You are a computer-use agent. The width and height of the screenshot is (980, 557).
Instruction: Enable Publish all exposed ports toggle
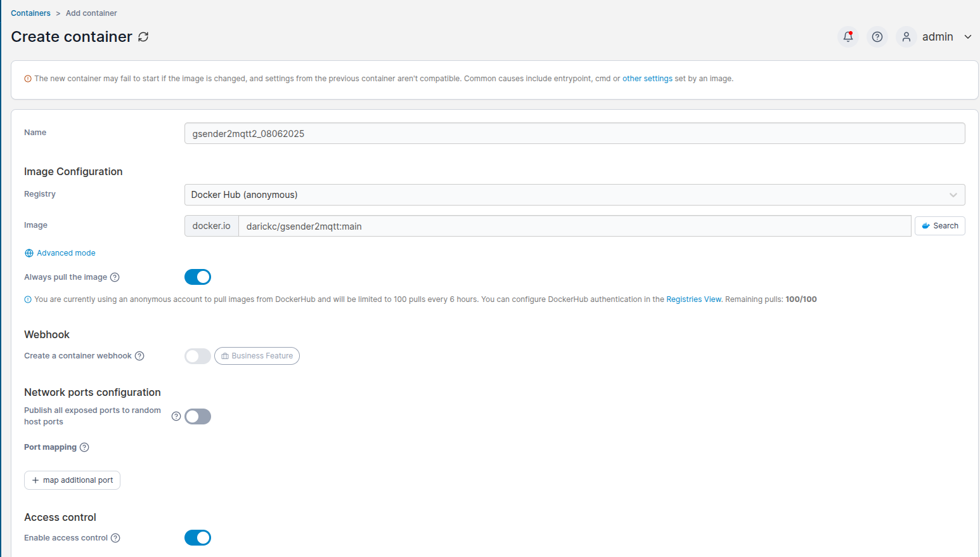pos(198,417)
